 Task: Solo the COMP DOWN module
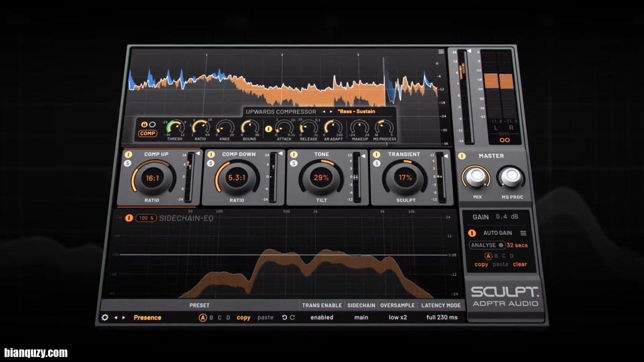coord(211,163)
